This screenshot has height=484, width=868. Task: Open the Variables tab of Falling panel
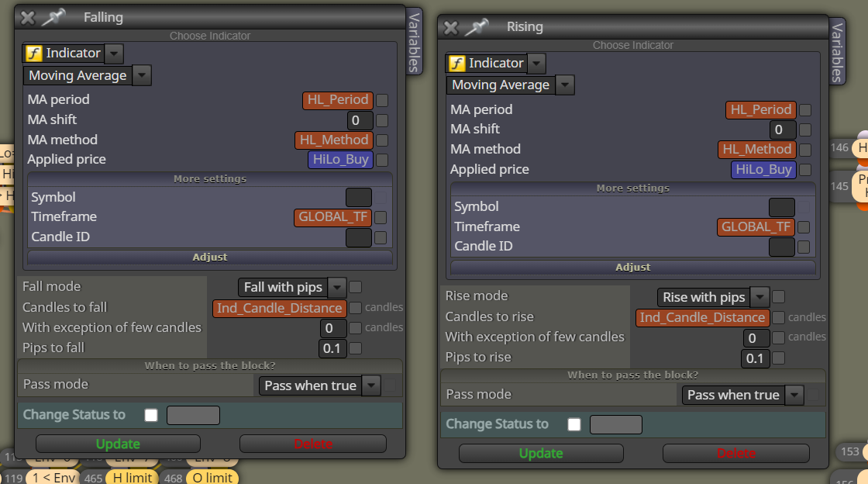coord(414,42)
